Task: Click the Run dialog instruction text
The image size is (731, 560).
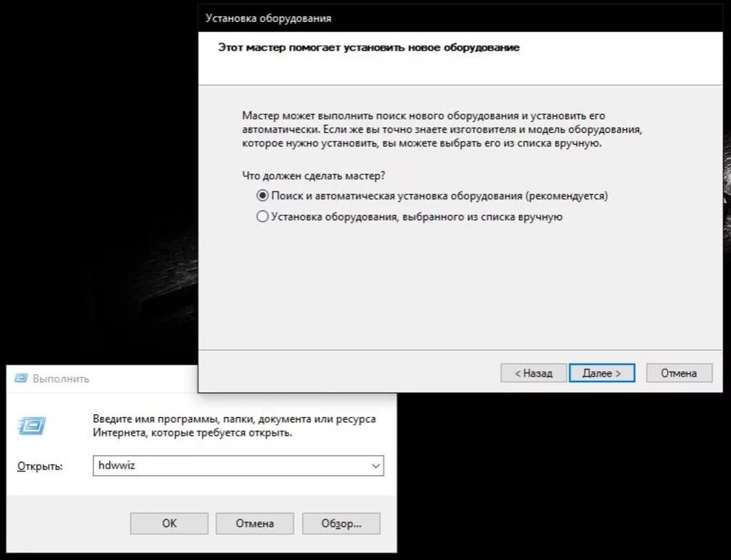Action: [234, 426]
